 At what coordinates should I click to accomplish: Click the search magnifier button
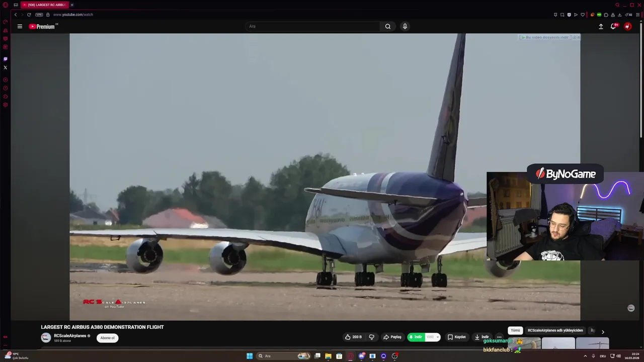(x=388, y=26)
